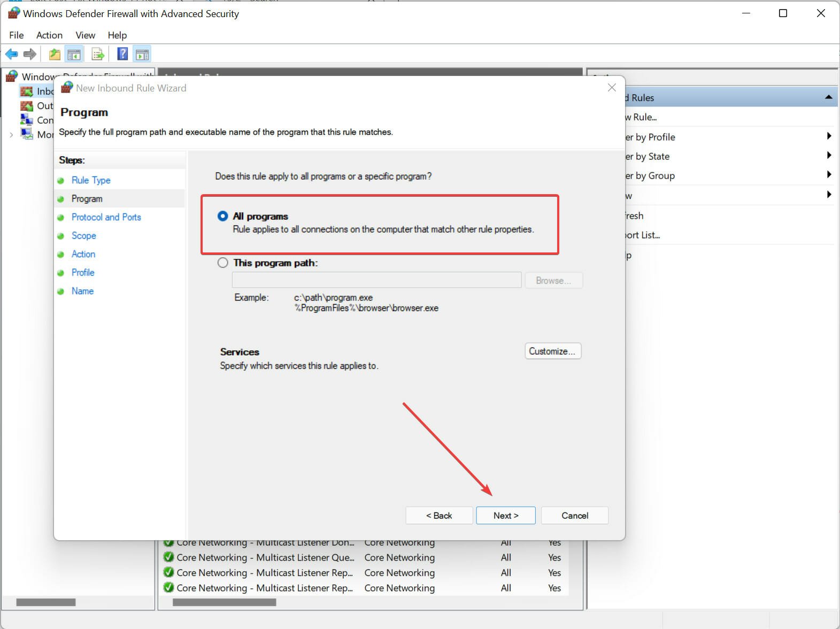
Task: Click the Services heading in the wizard
Action: tap(240, 352)
